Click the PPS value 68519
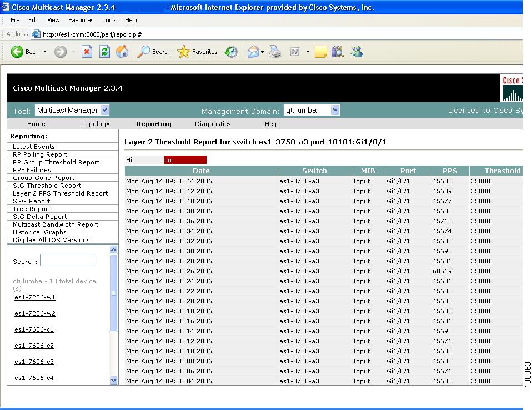Screen dimensions: 532x410 click(x=441, y=271)
